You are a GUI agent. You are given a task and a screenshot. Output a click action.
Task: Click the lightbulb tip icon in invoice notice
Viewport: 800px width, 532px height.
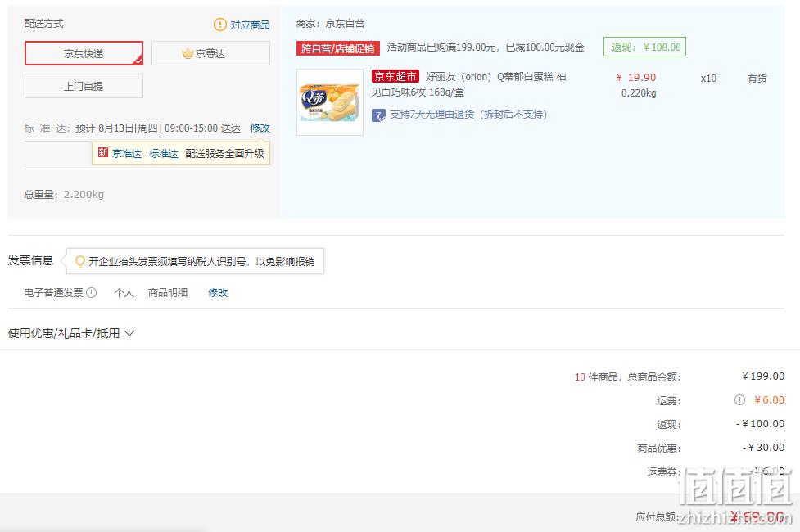click(80, 262)
